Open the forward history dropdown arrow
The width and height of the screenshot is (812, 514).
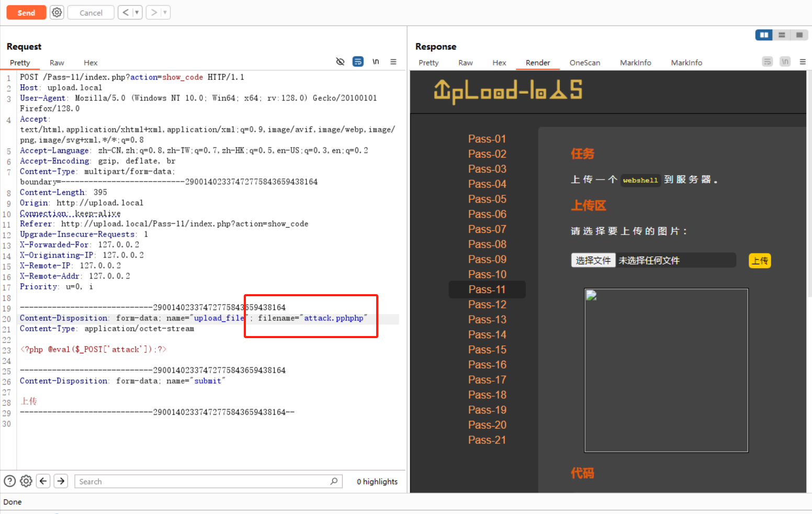(165, 13)
